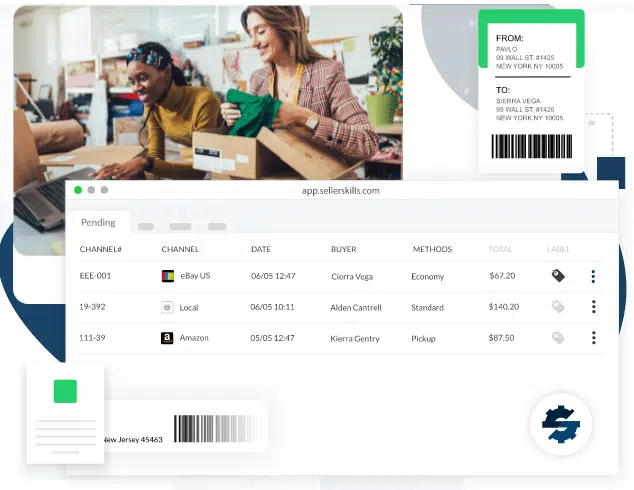Click the Economy shipping method
Image resolution: width=634 pixels, height=490 pixels.
click(427, 277)
